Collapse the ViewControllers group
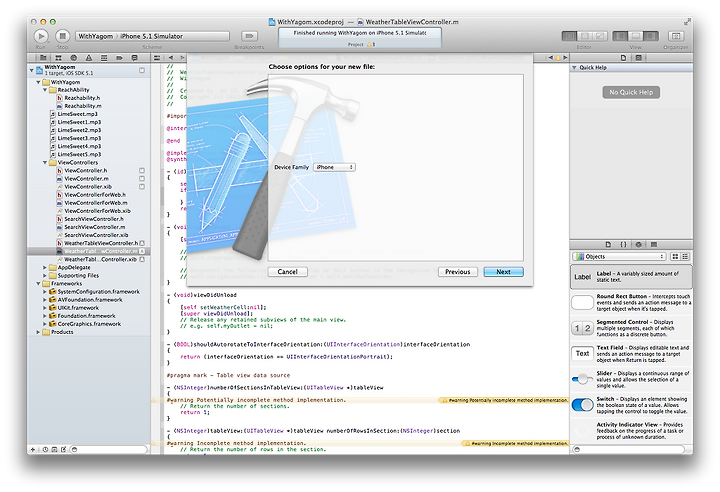The height and width of the screenshot is (492, 720). click(x=45, y=163)
